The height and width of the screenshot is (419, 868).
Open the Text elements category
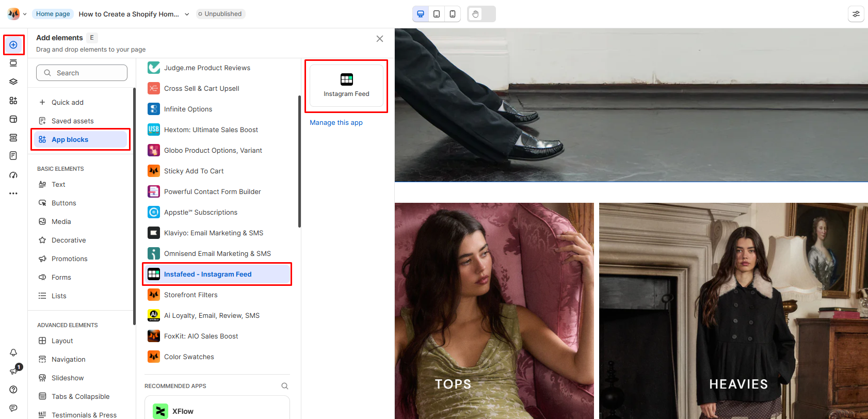(82, 184)
